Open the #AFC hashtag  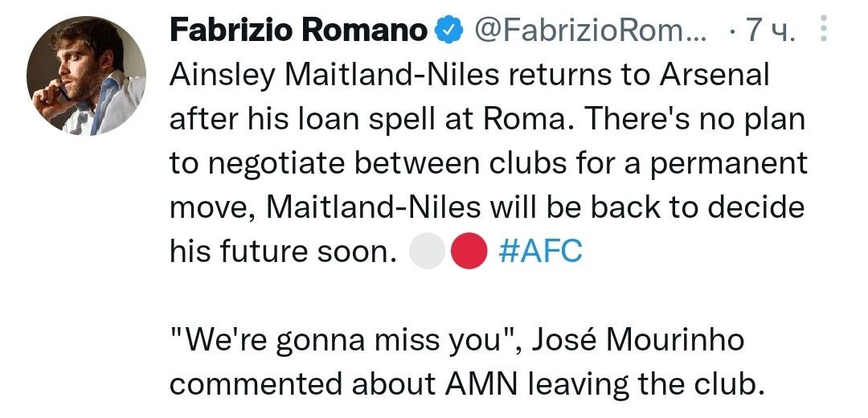tap(540, 252)
